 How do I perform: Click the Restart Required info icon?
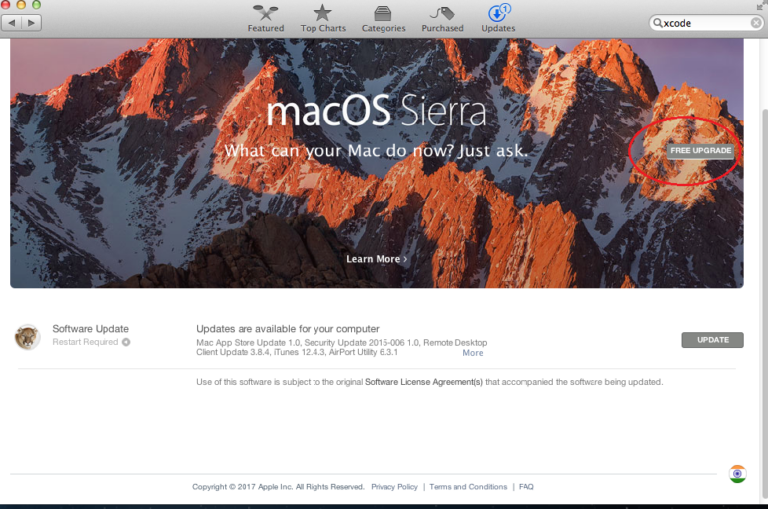click(126, 342)
